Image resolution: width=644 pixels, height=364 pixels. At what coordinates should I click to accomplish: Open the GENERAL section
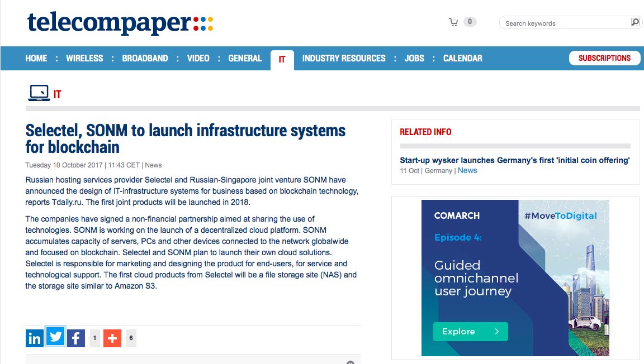tap(245, 58)
